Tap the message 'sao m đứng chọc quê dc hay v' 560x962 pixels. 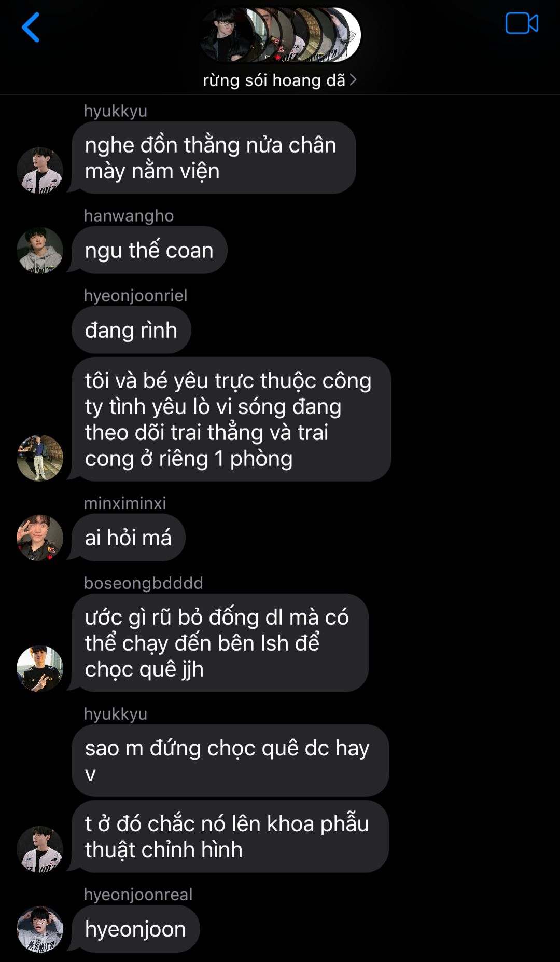(x=230, y=761)
